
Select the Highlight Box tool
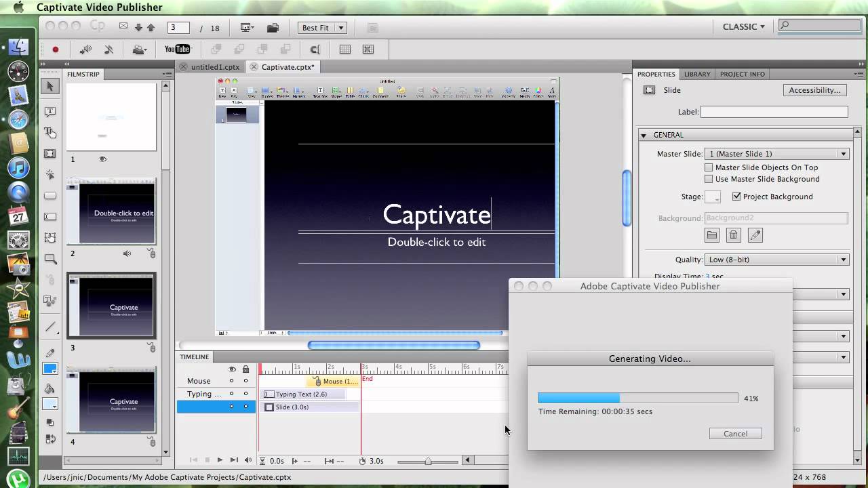click(x=50, y=154)
